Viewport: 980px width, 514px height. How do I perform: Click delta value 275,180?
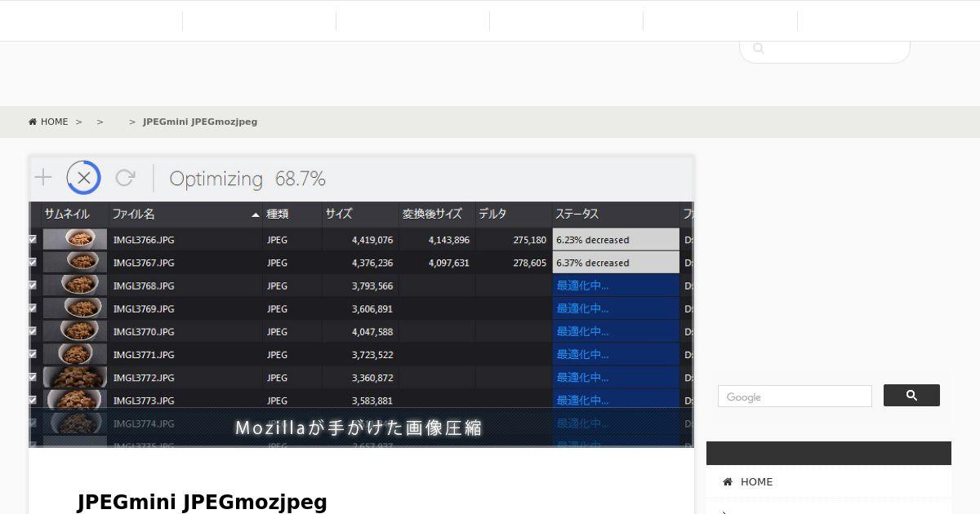pyautogui.click(x=530, y=240)
